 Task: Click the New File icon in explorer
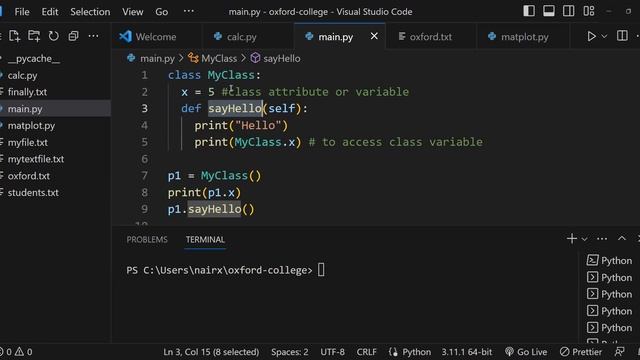click(14, 36)
